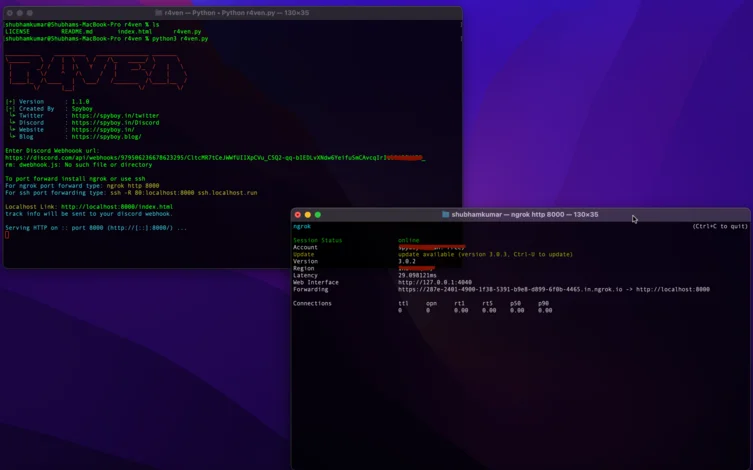Image resolution: width=753 pixels, height=470 pixels.
Task: Click the 'Region' label in ngrok
Action: coord(304,268)
